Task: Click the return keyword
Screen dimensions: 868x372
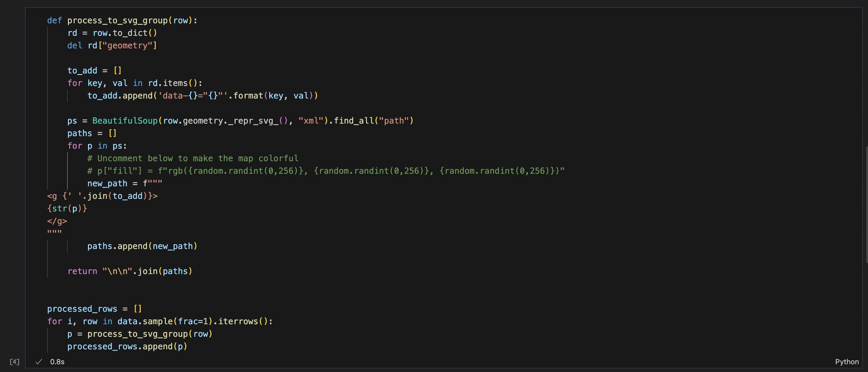Action: [82, 271]
